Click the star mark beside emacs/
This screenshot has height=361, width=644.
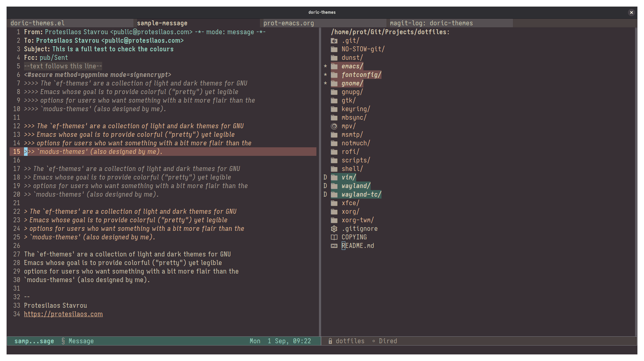tap(325, 66)
